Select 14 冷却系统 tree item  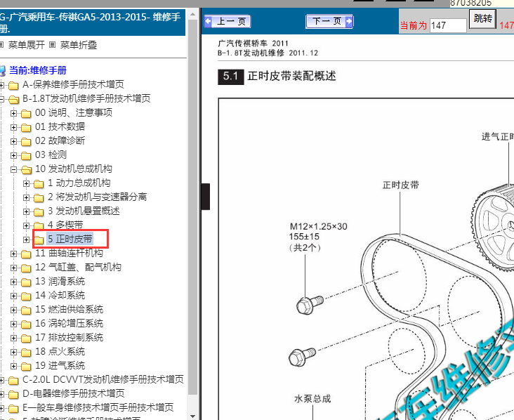(x=60, y=295)
